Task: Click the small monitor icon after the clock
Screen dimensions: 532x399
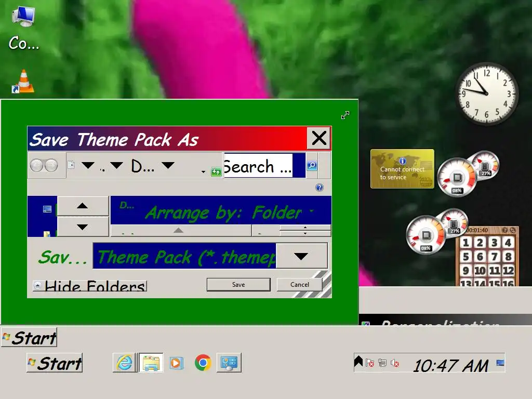Action: click(500, 363)
